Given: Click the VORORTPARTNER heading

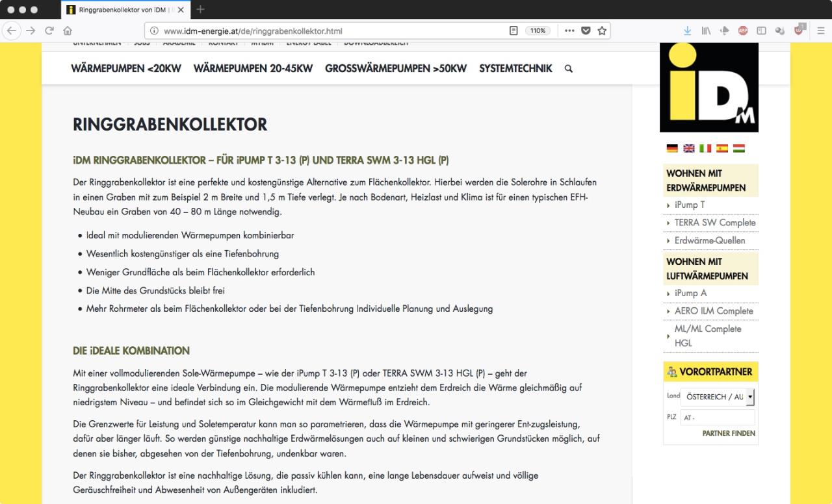Looking at the screenshot, I should 716,372.
